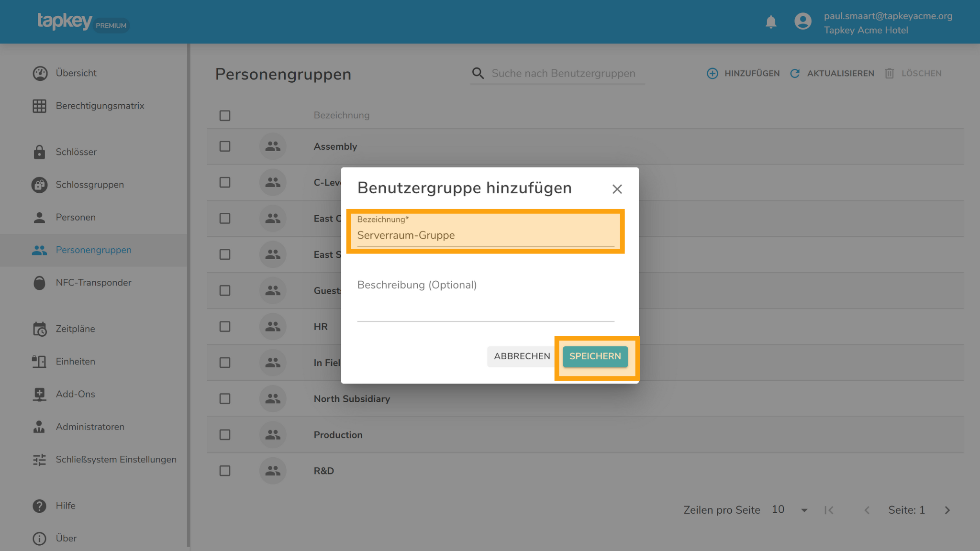
Task: Click the HR group icon
Action: pyautogui.click(x=273, y=327)
